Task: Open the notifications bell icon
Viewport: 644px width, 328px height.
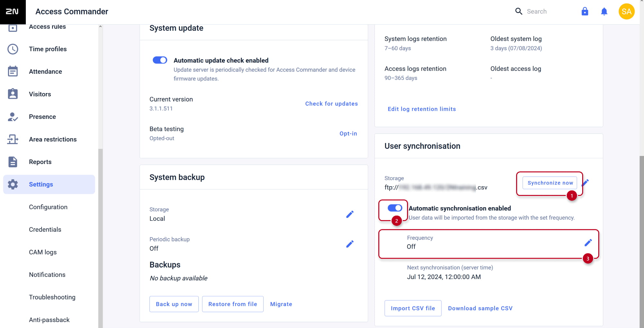Action: tap(604, 12)
